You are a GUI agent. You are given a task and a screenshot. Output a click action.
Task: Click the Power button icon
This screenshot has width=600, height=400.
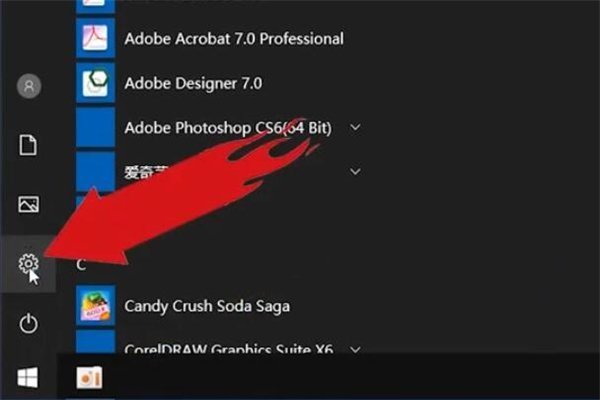click(x=28, y=322)
